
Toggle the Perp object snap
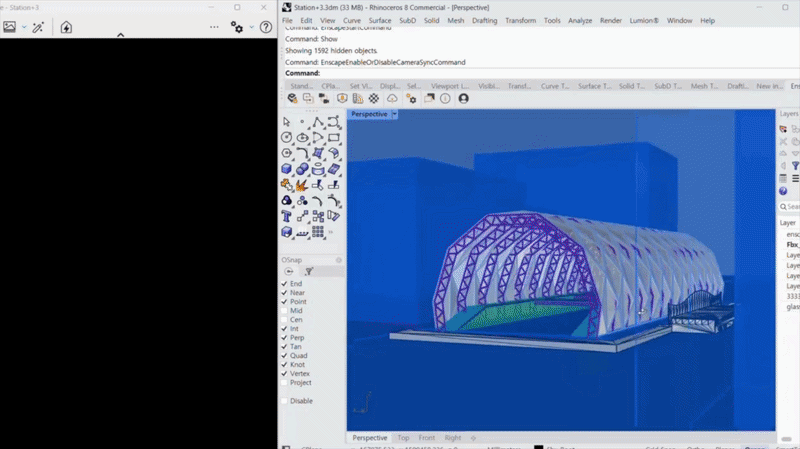pyautogui.click(x=284, y=338)
